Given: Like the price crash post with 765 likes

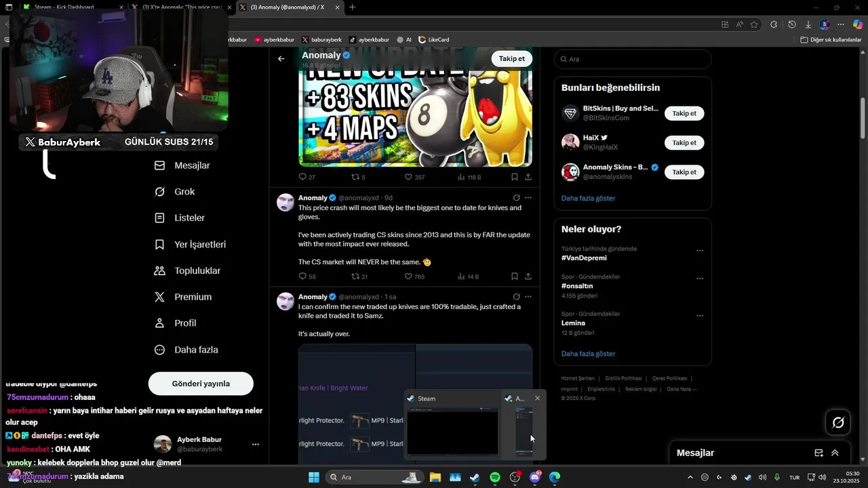Looking at the screenshot, I should [414, 277].
